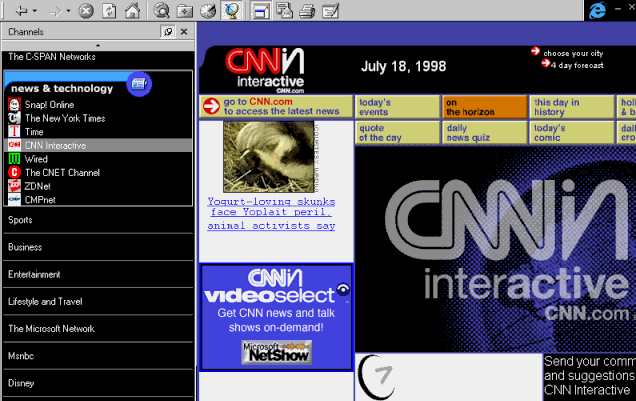Open the quote of the day tab
The height and width of the screenshot is (401, 636).
click(398, 133)
